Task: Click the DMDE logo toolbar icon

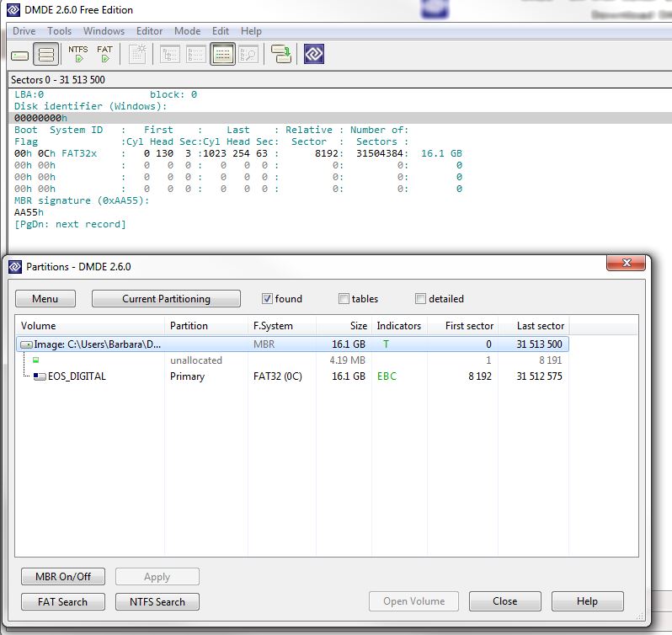Action: click(x=314, y=54)
